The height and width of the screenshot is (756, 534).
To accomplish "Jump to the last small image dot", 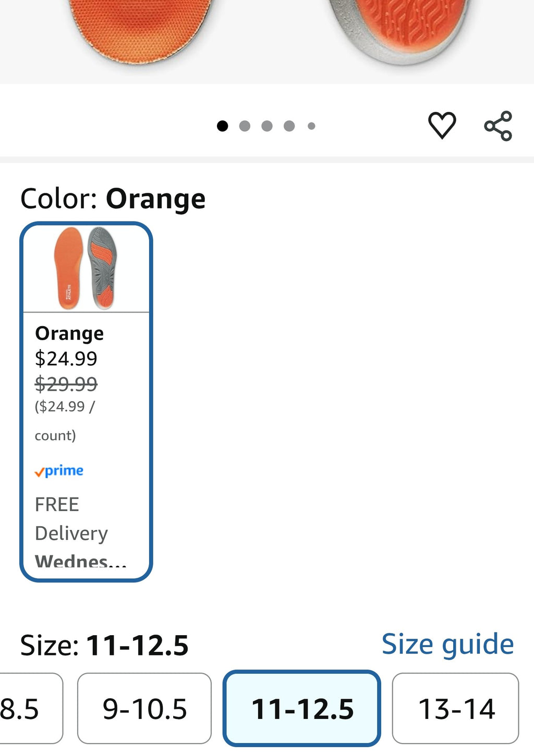I will [311, 126].
